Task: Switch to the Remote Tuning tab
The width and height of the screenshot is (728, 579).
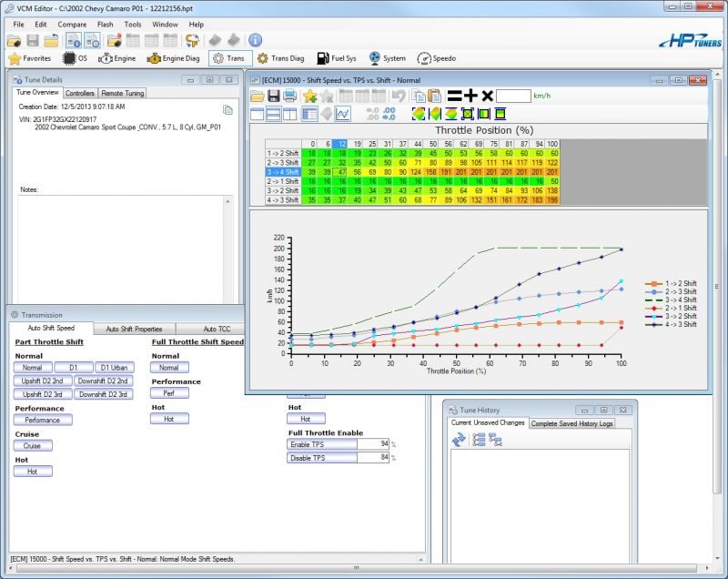Action: (122, 93)
